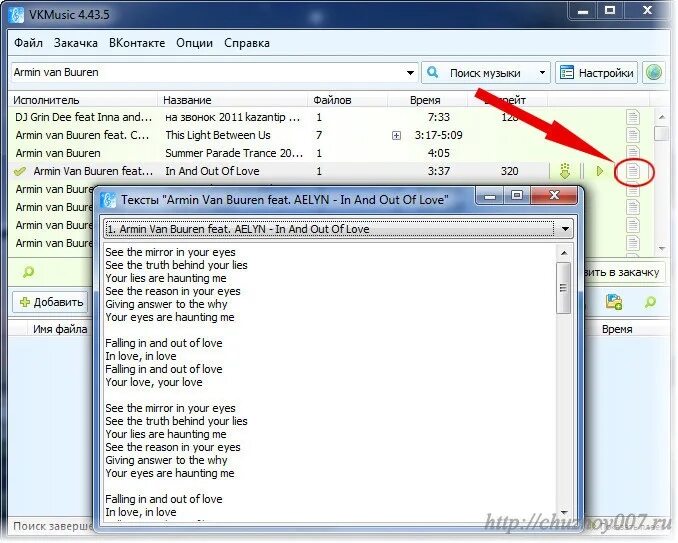Click first lyrics line See the mirror in your eyes
The image size is (678, 543).
[x=170, y=252]
